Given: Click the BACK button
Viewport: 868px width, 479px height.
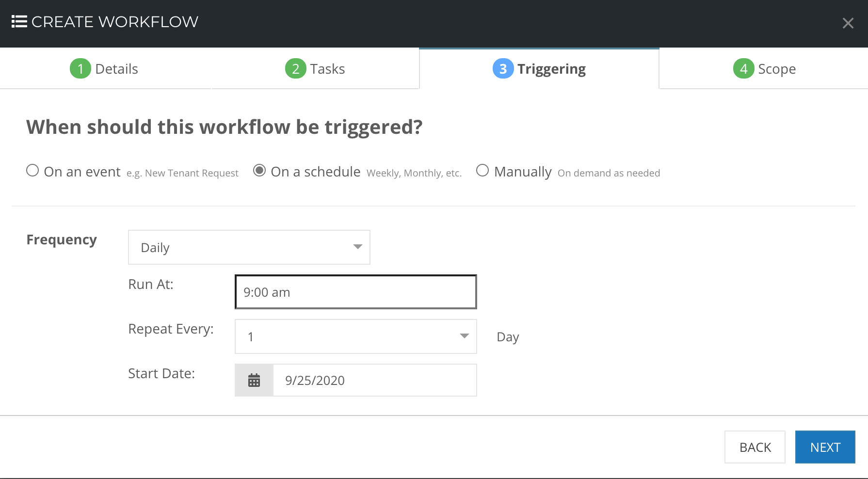Looking at the screenshot, I should (755, 447).
